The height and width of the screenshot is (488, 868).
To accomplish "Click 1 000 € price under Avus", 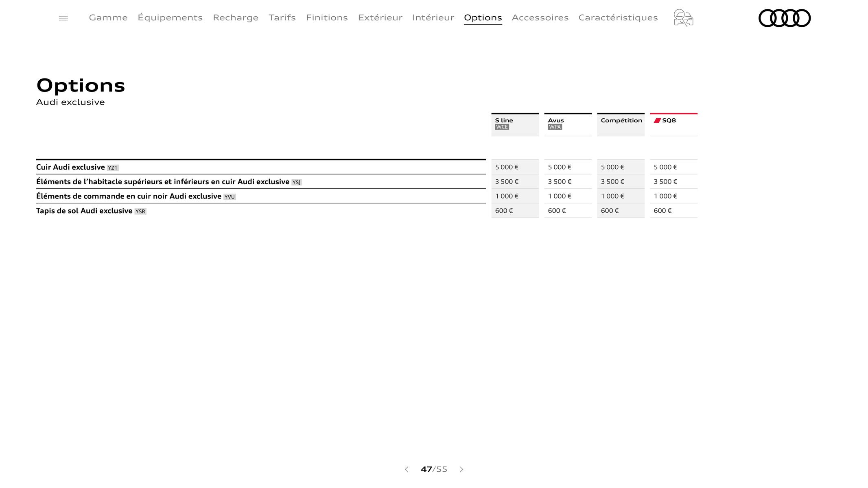I will [560, 196].
